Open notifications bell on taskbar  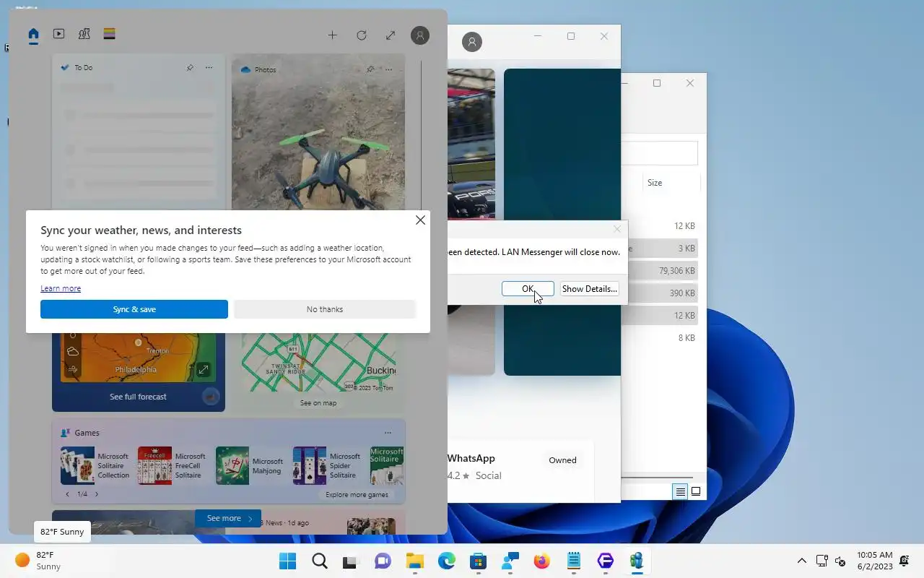click(x=905, y=561)
